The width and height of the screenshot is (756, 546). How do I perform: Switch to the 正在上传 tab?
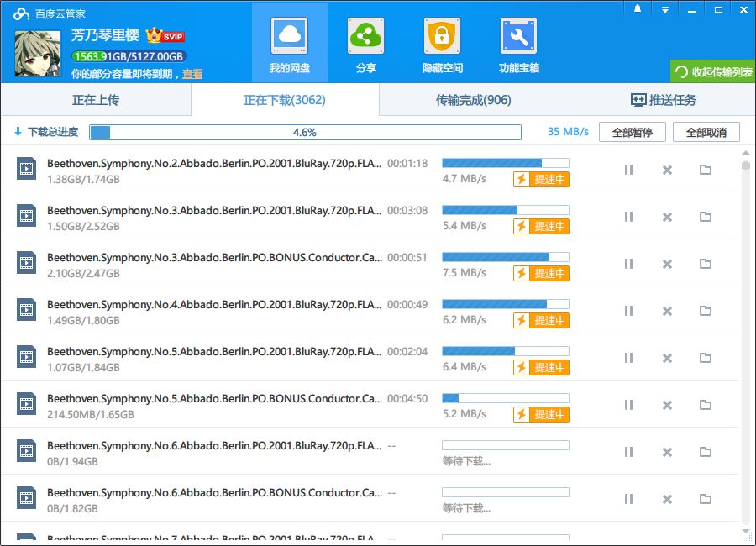96,100
